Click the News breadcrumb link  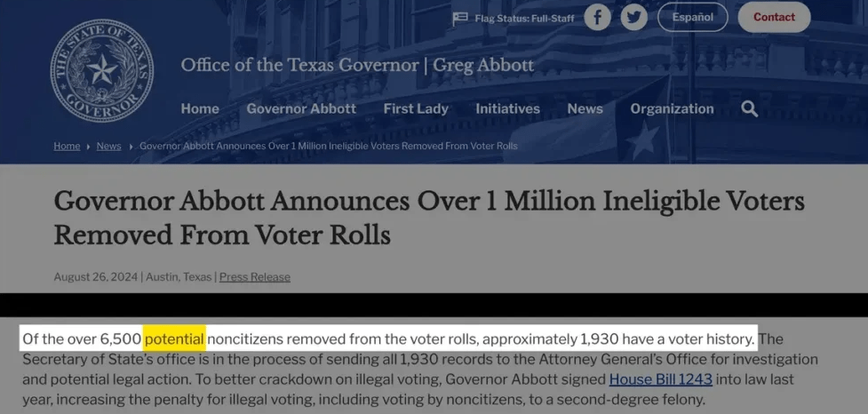[108, 146]
